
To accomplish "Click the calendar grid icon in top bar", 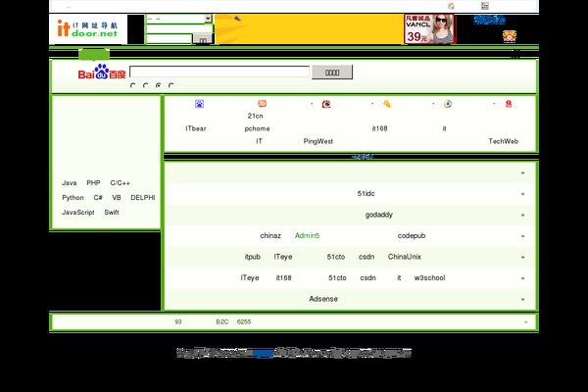I will point(485,6).
